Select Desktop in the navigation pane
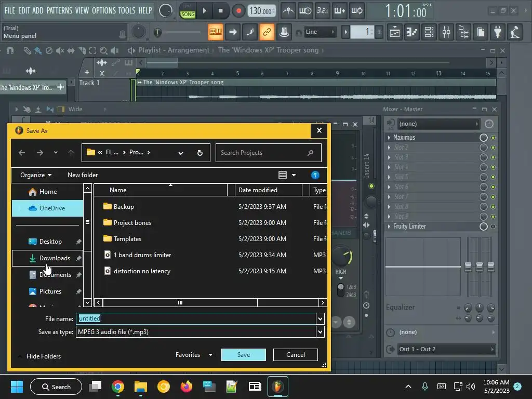 click(x=47, y=242)
